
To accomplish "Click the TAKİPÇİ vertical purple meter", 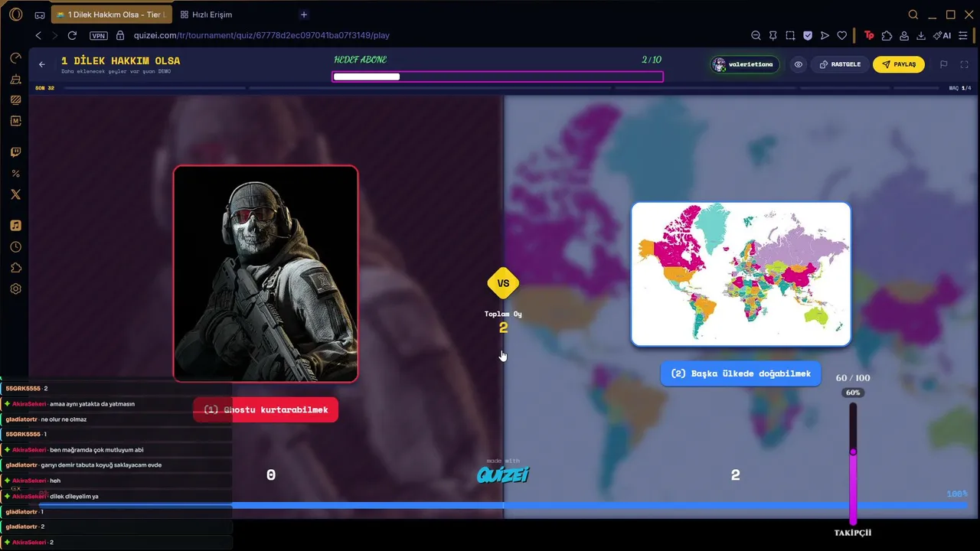I will 853,464.
